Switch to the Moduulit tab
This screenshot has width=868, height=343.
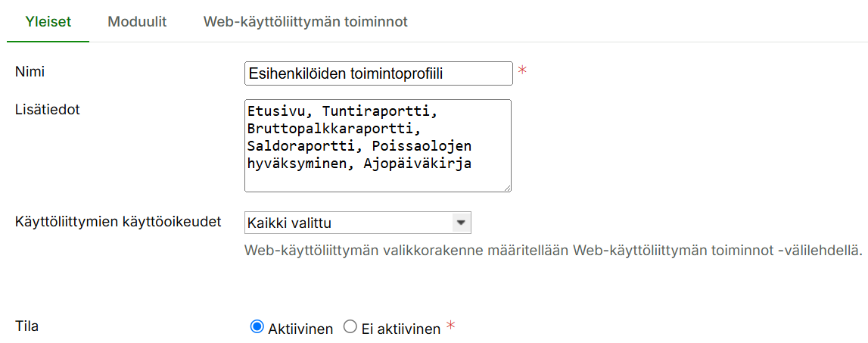[x=137, y=22]
